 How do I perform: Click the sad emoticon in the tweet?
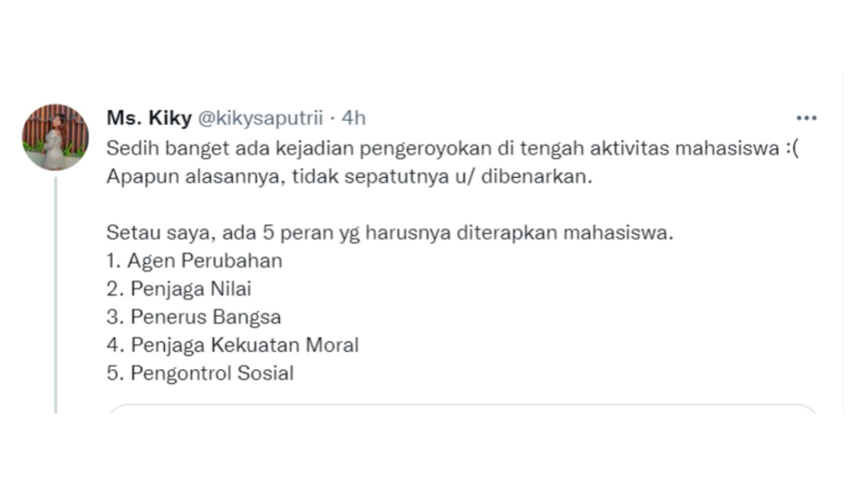pos(792,148)
